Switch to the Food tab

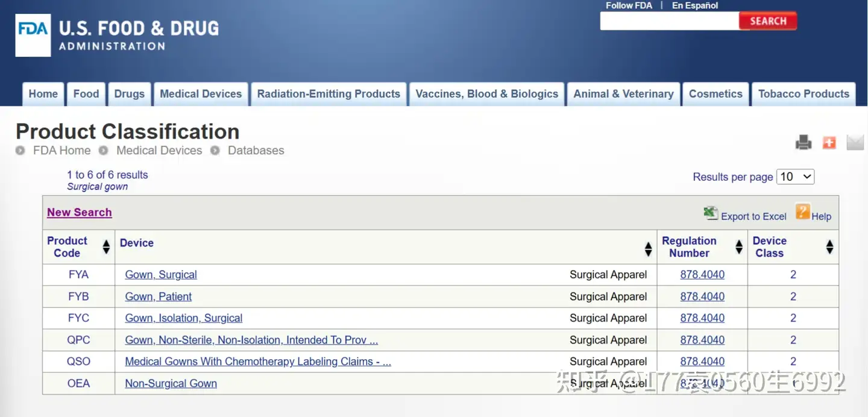[x=86, y=94]
